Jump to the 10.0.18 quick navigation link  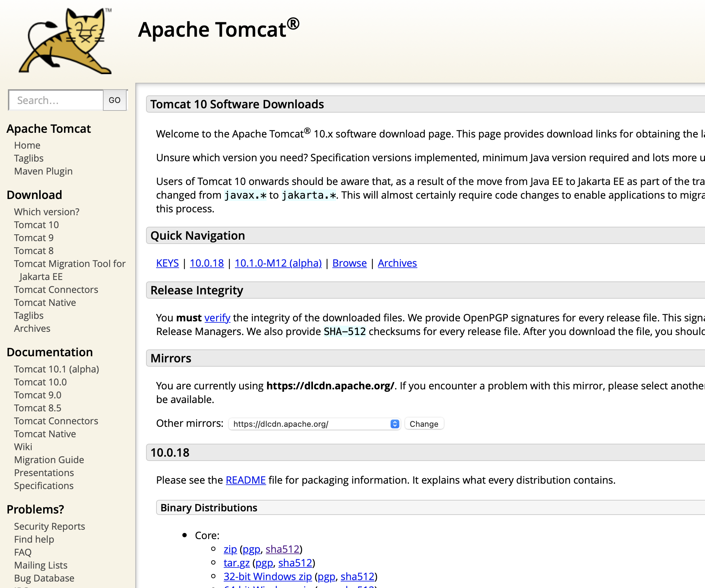click(207, 263)
